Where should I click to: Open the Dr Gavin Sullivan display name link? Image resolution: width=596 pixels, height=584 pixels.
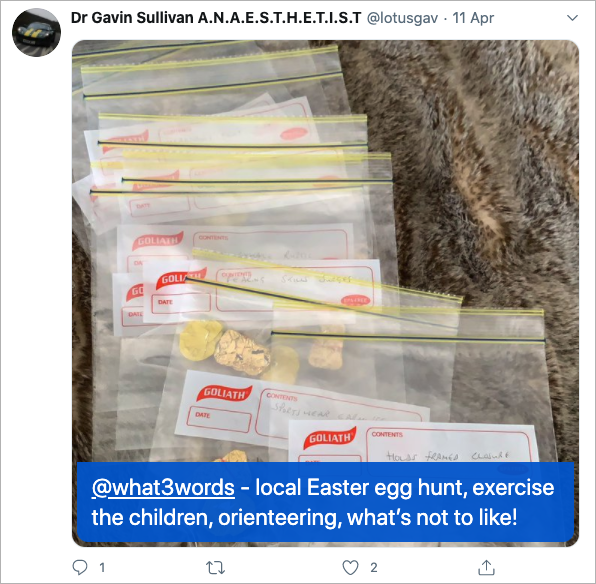[216, 17]
